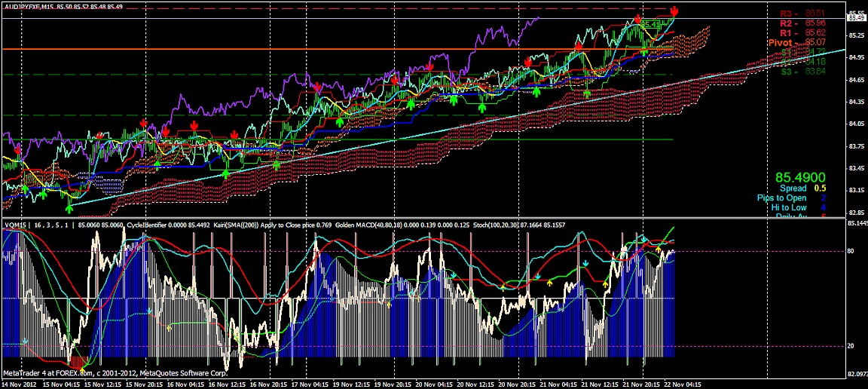The image size is (868, 389).
Task: Click the 19 Nov 12:15 time axis label
Action: coord(352,384)
